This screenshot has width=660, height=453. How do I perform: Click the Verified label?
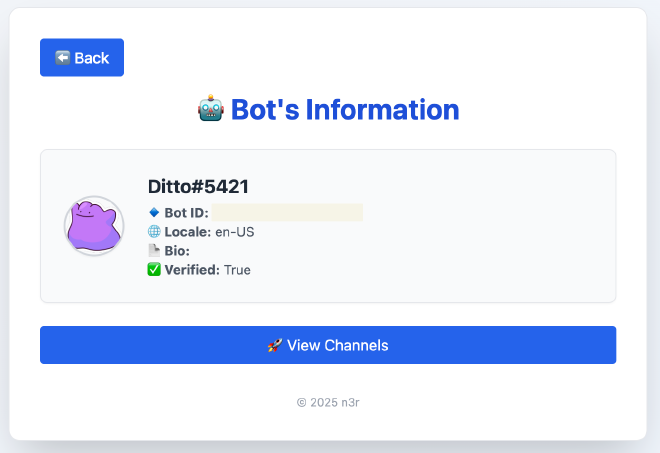[192, 270]
